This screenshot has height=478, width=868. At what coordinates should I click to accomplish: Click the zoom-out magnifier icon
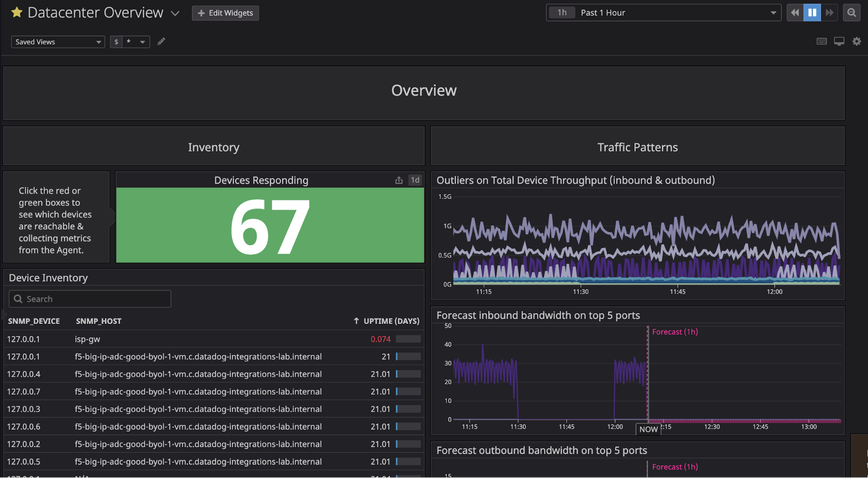(851, 12)
